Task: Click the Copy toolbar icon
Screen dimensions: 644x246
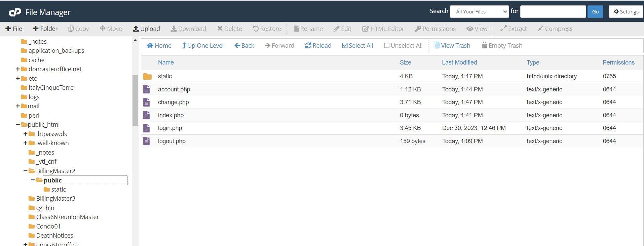Action: coord(71,29)
